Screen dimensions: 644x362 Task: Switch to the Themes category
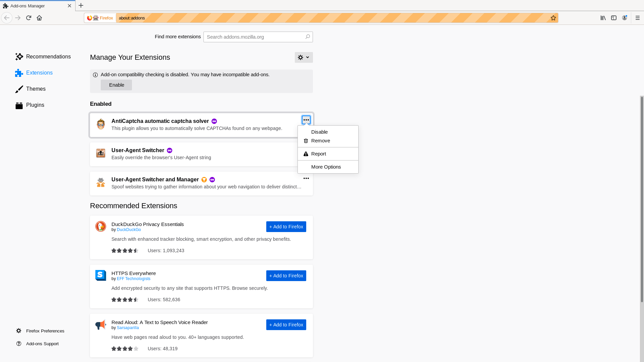click(x=31, y=89)
